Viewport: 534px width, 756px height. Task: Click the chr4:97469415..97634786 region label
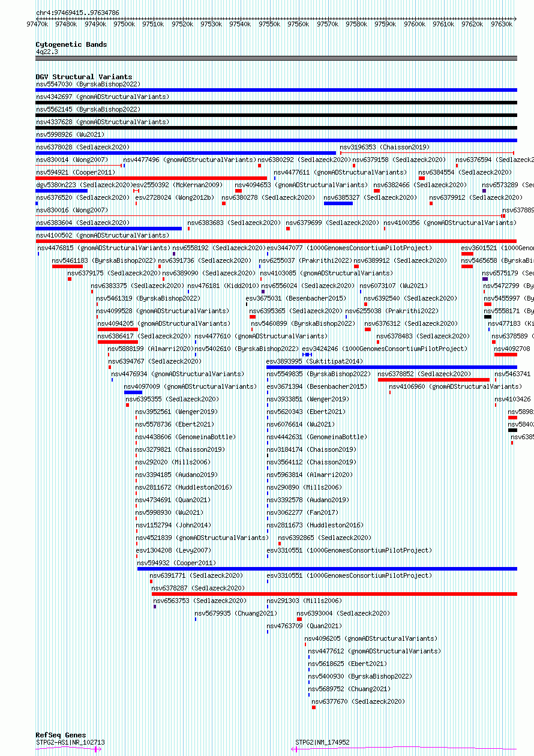pyautogui.click(x=77, y=13)
